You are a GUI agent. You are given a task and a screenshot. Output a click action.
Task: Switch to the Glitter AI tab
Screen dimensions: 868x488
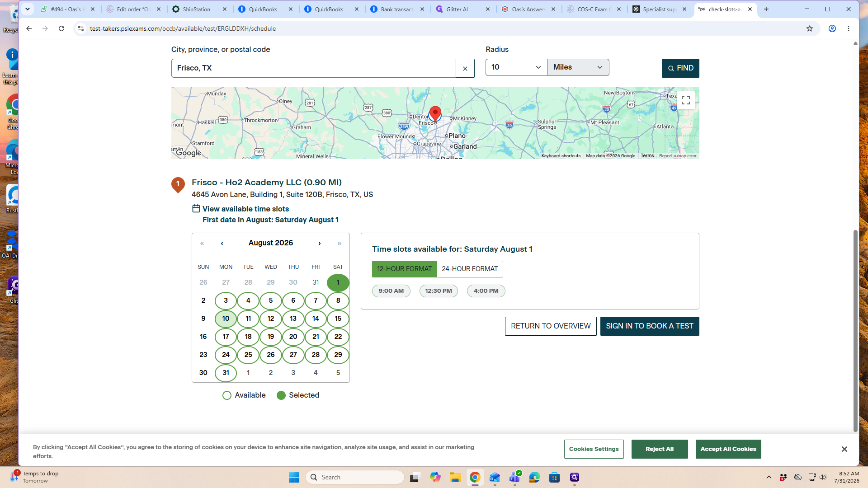[463, 9]
